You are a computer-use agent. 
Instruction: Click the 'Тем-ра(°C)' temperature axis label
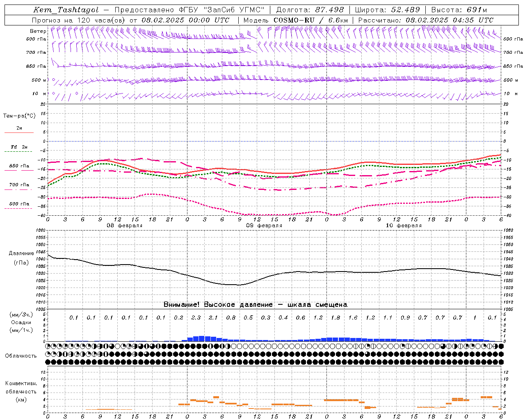coord(19,116)
